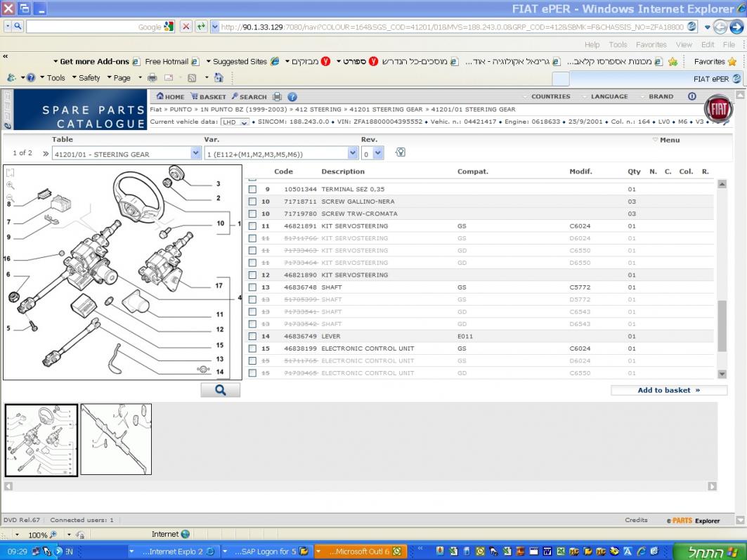
Task: Open the Table dropdown 41201/01 - STEERING GEAR
Action: (196, 153)
